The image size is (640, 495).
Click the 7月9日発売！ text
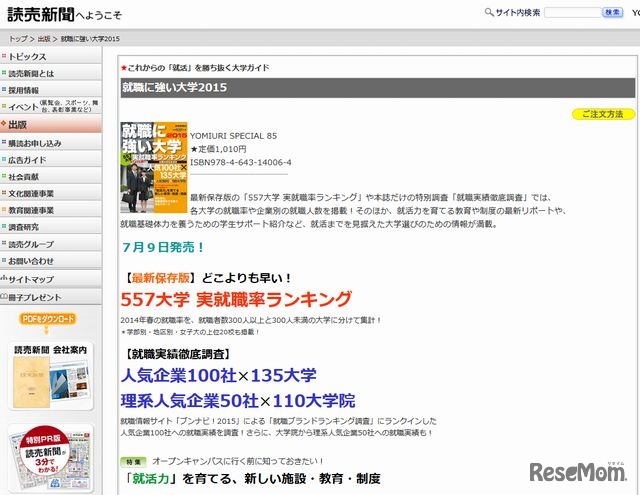[x=163, y=247]
